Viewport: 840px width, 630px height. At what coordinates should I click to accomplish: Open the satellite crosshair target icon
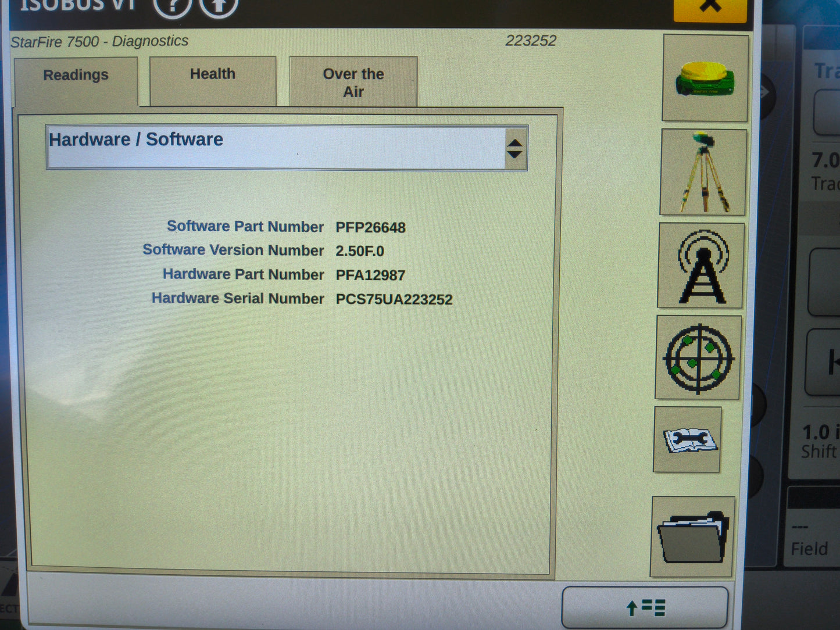pyautogui.click(x=699, y=357)
